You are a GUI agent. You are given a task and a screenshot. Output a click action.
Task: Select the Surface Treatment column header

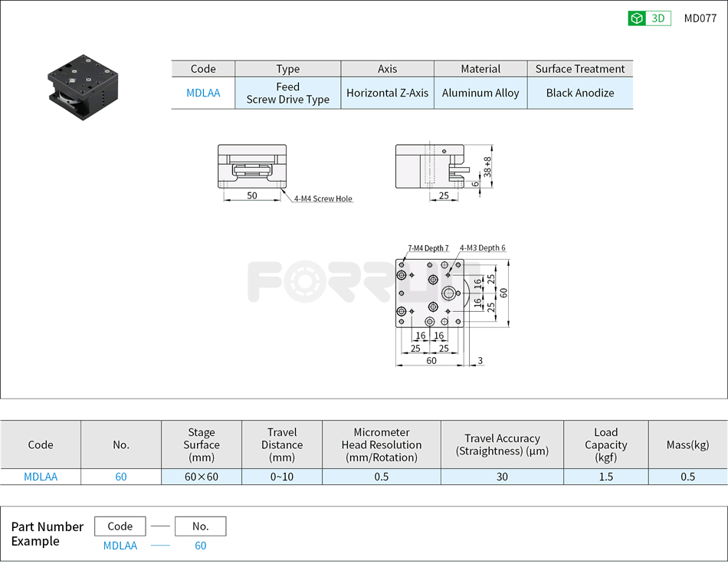click(x=579, y=68)
